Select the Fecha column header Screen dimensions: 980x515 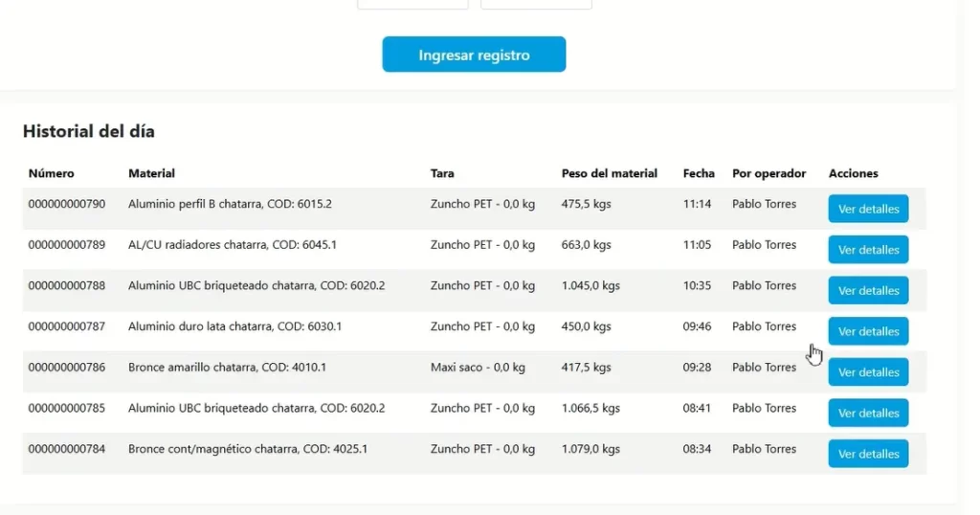699,173
